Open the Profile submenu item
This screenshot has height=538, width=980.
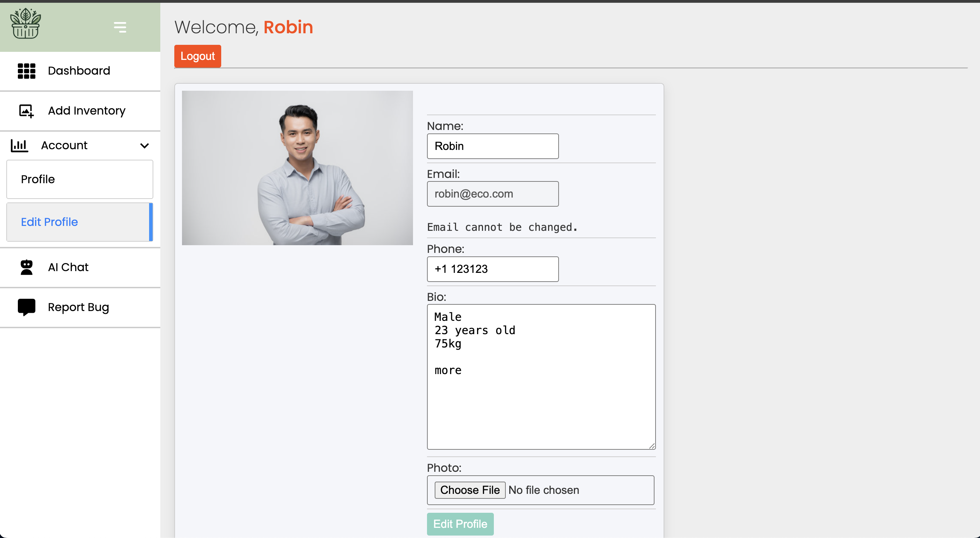click(x=79, y=179)
